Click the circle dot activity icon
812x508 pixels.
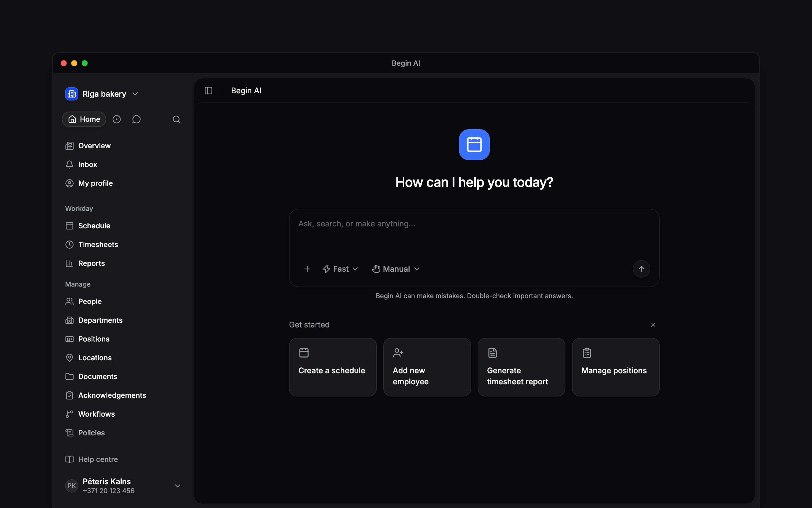pos(117,119)
